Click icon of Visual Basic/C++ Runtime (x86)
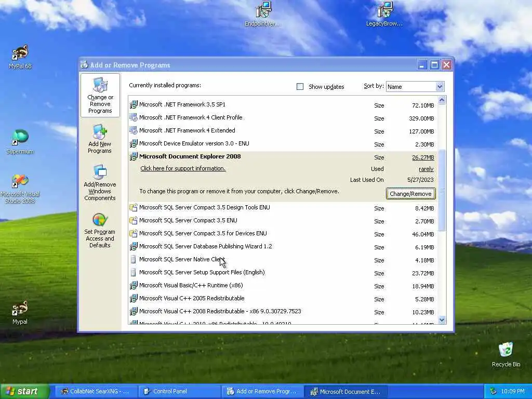 point(134,285)
